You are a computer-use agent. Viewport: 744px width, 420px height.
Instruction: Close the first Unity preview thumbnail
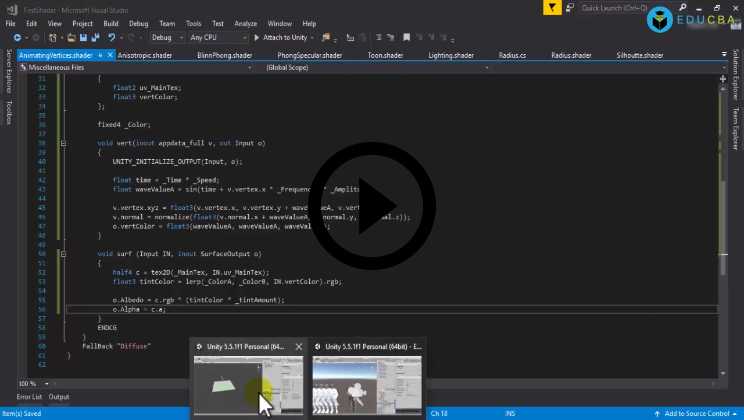pos(298,347)
